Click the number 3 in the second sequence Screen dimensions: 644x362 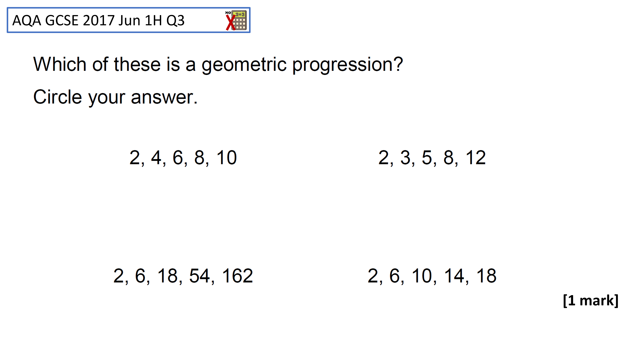tap(405, 158)
